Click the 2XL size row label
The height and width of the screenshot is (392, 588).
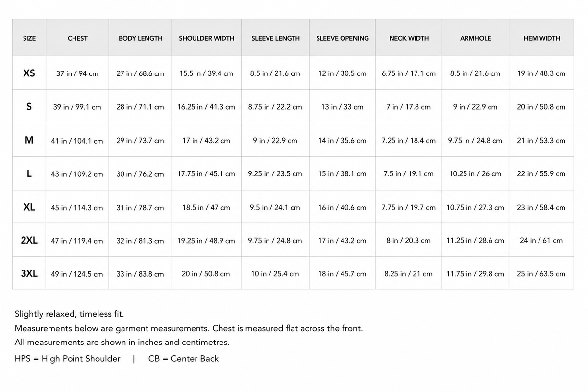click(29, 240)
